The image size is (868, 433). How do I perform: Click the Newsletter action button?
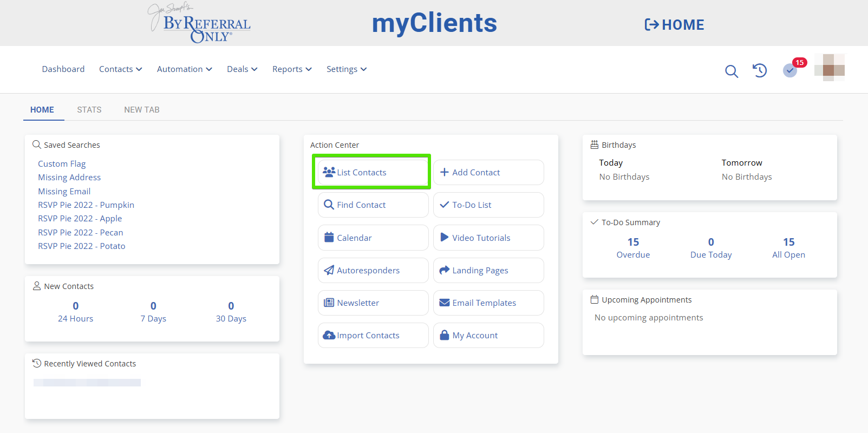pyautogui.click(x=373, y=303)
